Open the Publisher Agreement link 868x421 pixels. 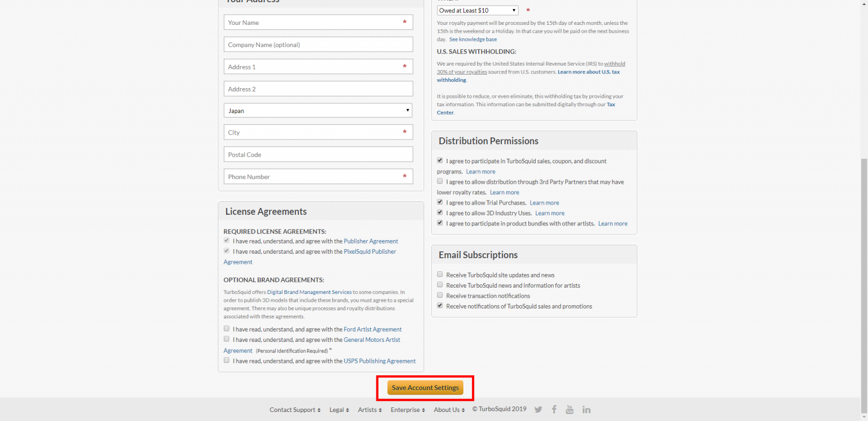(x=371, y=241)
